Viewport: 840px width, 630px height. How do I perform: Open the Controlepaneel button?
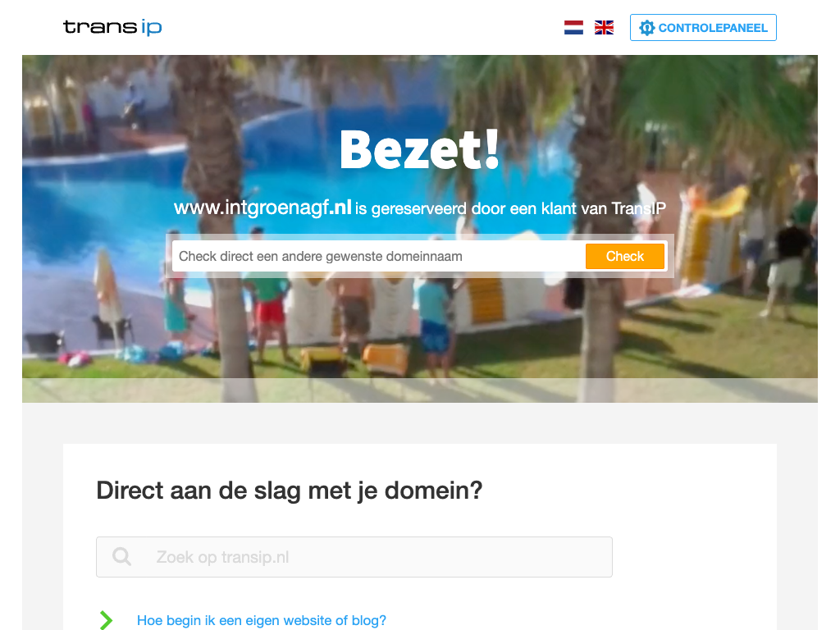703,27
